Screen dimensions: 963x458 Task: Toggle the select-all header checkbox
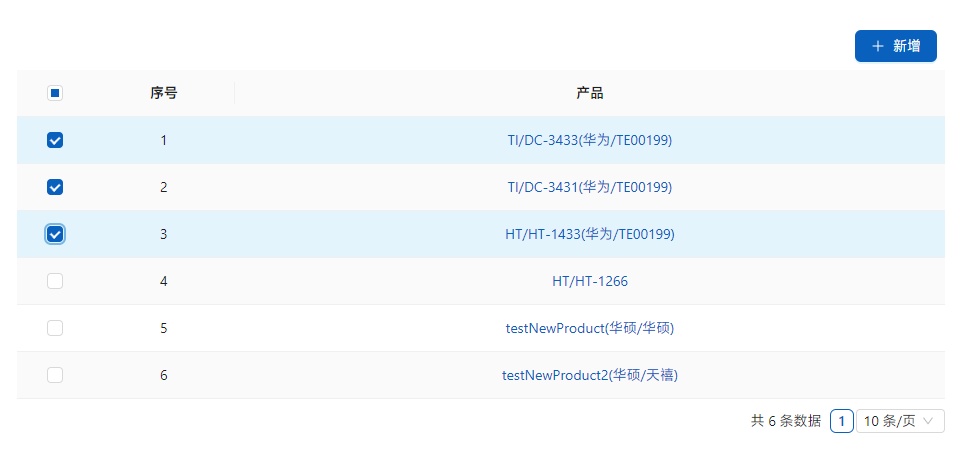pyautogui.click(x=55, y=93)
